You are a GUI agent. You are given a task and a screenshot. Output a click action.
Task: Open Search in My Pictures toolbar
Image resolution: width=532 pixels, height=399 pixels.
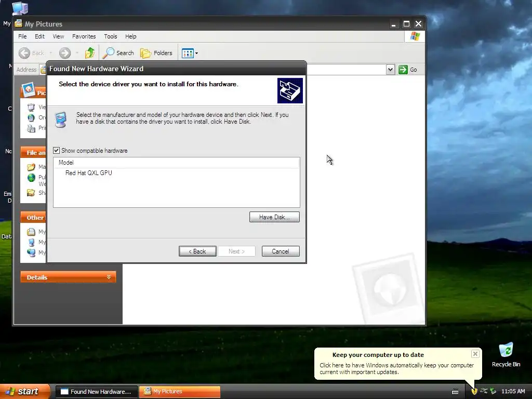click(x=118, y=53)
